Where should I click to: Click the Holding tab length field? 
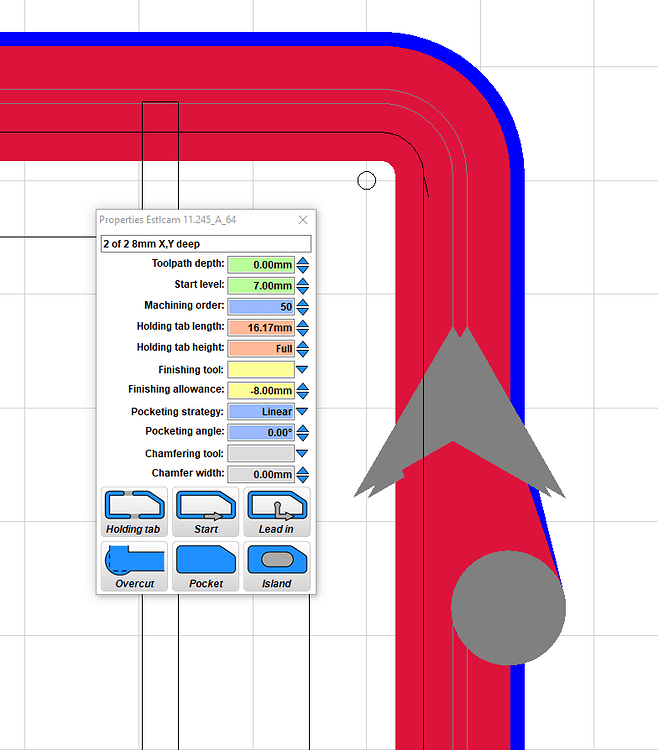261,328
